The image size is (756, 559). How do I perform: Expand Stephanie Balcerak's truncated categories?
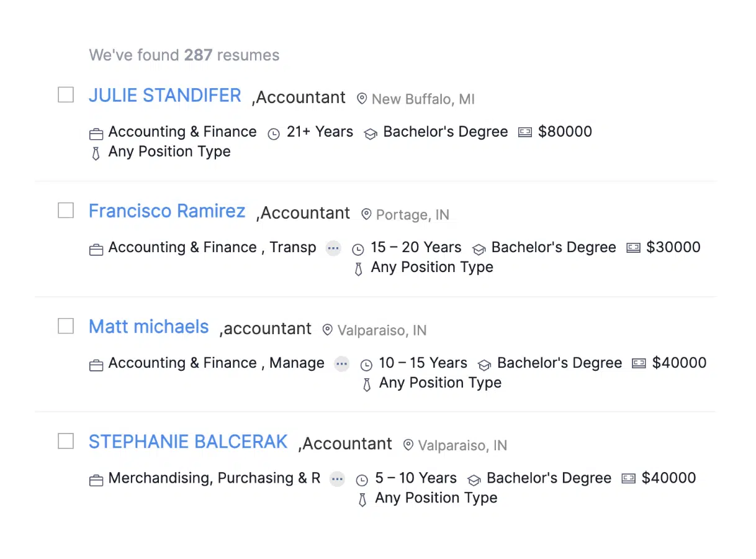click(337, 479)
